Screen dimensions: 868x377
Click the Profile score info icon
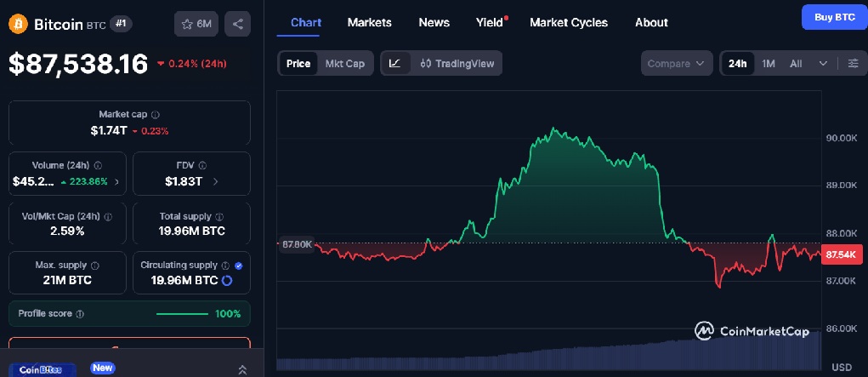[80, 314]
